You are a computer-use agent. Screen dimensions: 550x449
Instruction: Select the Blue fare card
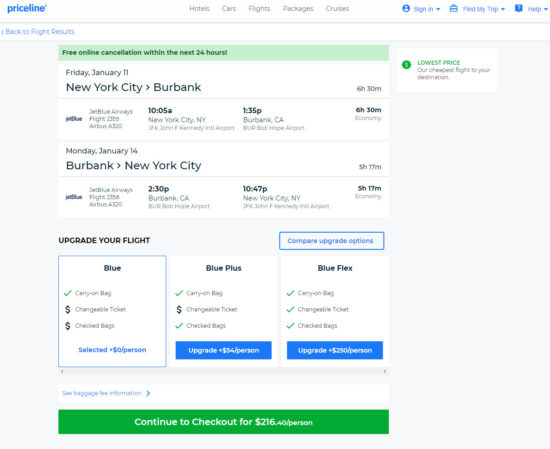coord(112,311)
